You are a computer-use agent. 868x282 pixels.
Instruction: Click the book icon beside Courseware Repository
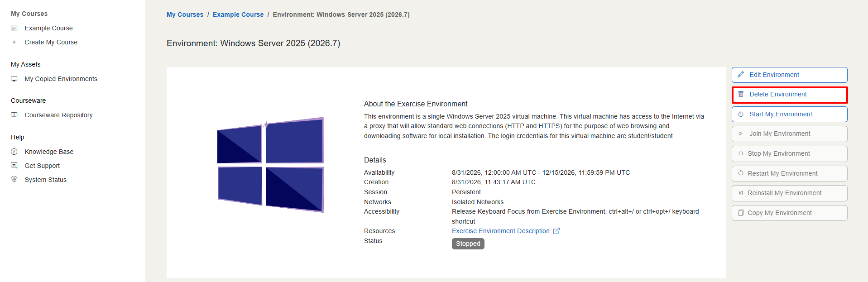point(14,115)
